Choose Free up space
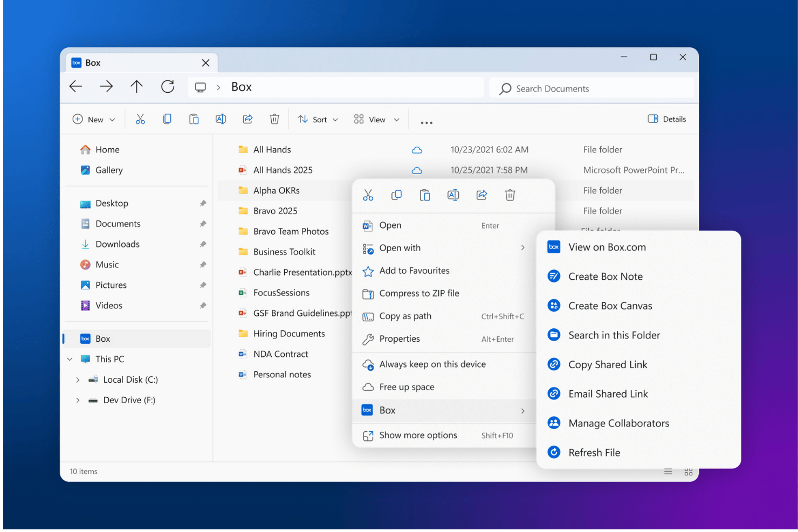This screenshot has height=532, width=798. point(445,387)
